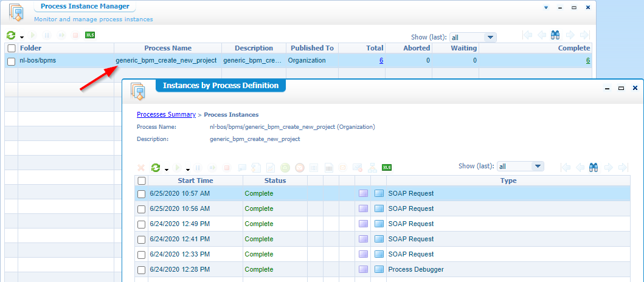This screenshot has height=282, width=644.
Task: Open the Show (last) dropdown in Process Instance Manager
Action: pyautogui.click(x=490, y=38)
